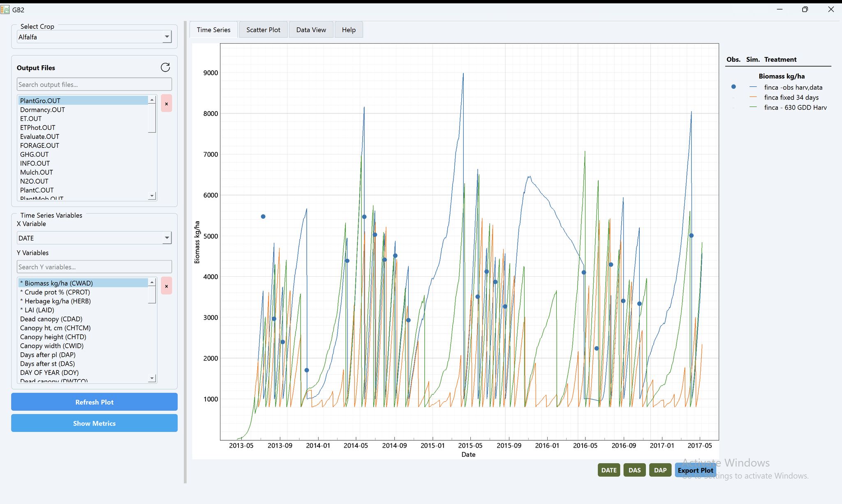Clear the selected Y variable with the x icon
Image resolution: width=842 pixels, height=504 pixels.
point(166,285)
